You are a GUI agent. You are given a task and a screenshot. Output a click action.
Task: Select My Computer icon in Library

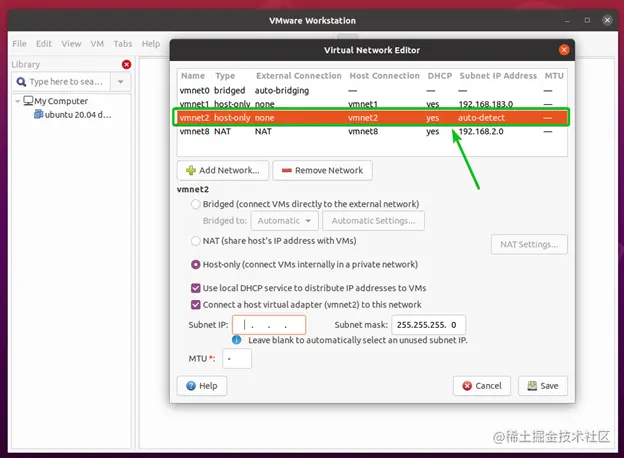point(28,101)
